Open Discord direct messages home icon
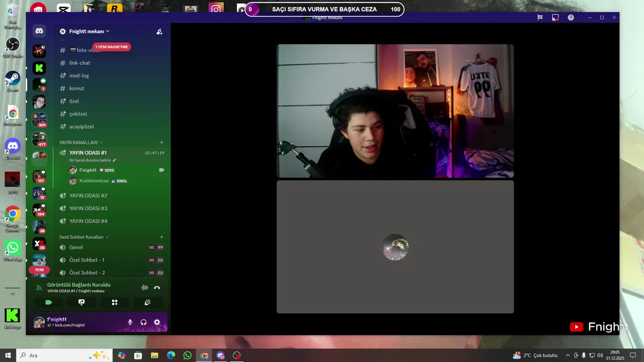The image size is (644, 362). coord(39,31)
